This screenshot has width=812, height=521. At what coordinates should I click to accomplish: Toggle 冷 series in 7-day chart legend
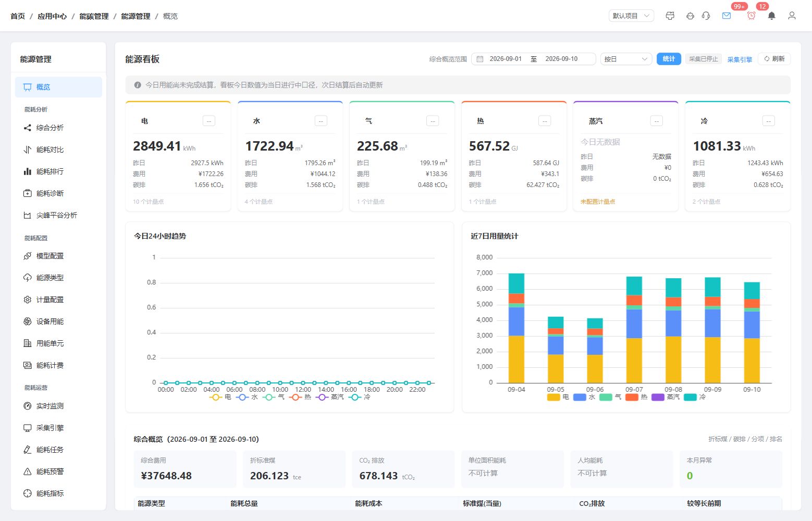pos(695,397)
